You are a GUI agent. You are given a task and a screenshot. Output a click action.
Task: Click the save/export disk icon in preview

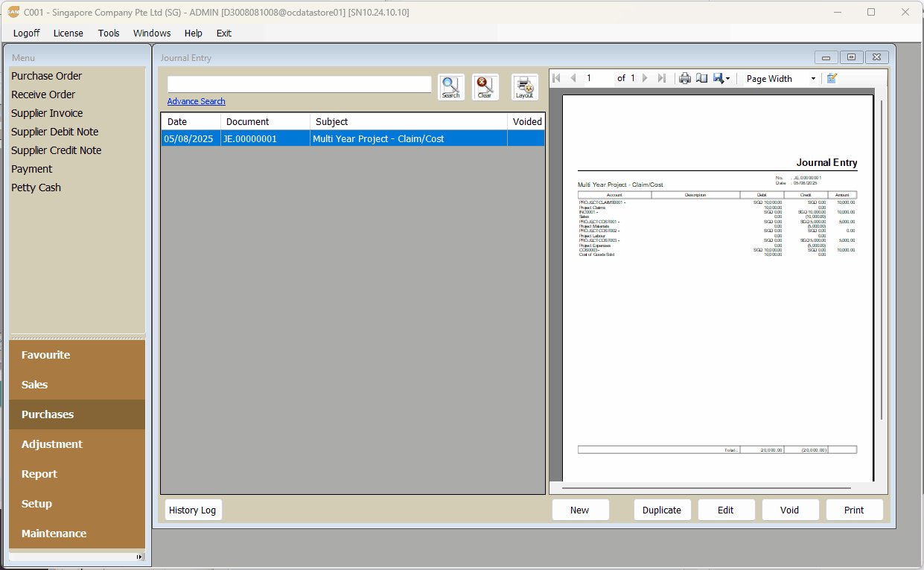click(718, 78)
